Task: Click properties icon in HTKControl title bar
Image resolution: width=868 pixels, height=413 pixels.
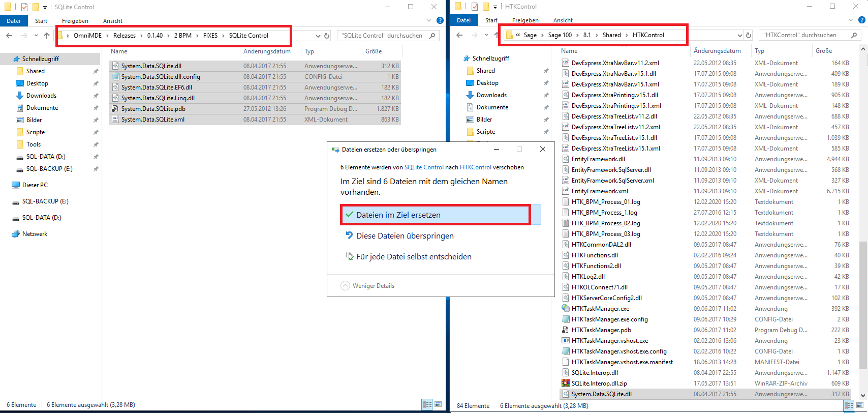Action: point(474,7)
